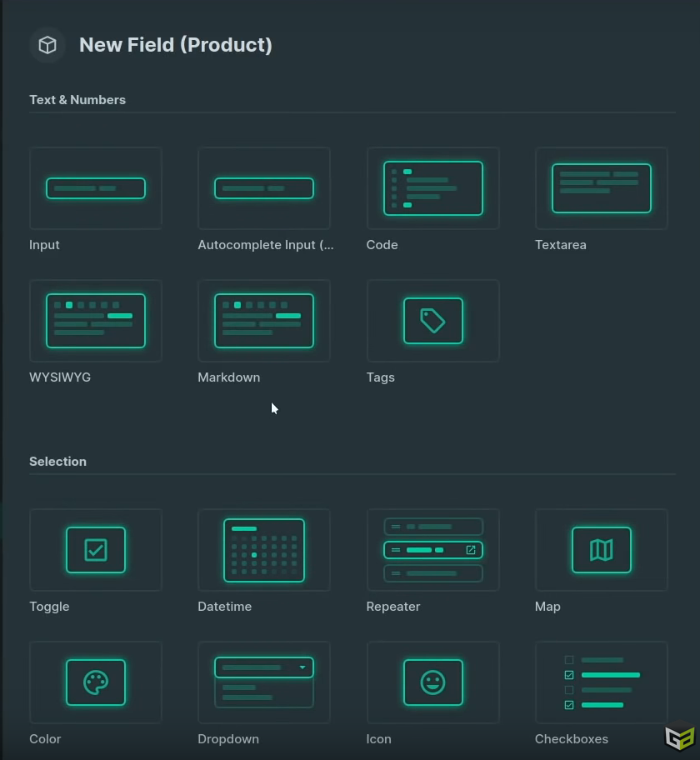700x760 pixels.
Task: Click the WYSIWYG label text
Action: coord(60,377)
